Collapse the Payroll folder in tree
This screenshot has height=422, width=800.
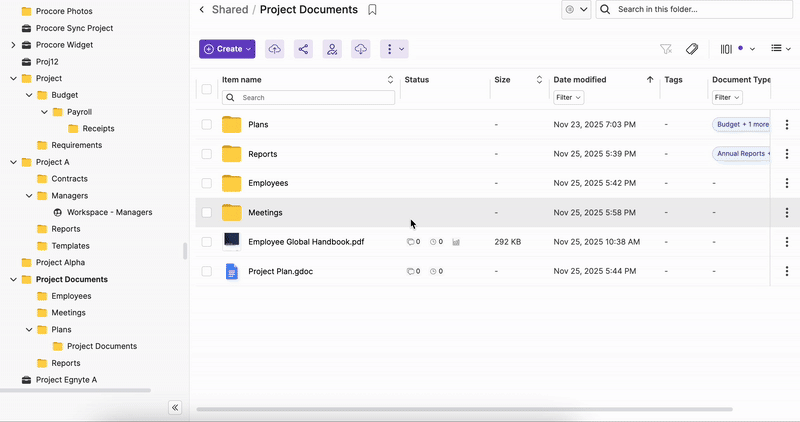pos(44,112)
